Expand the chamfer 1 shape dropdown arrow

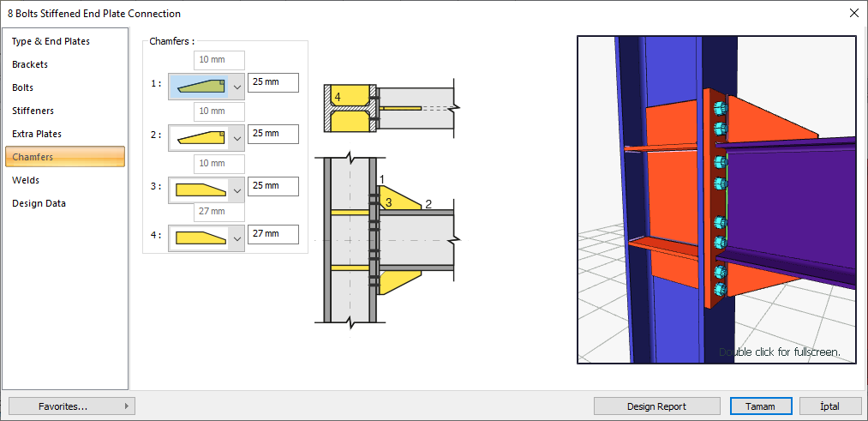pos(237,87)
